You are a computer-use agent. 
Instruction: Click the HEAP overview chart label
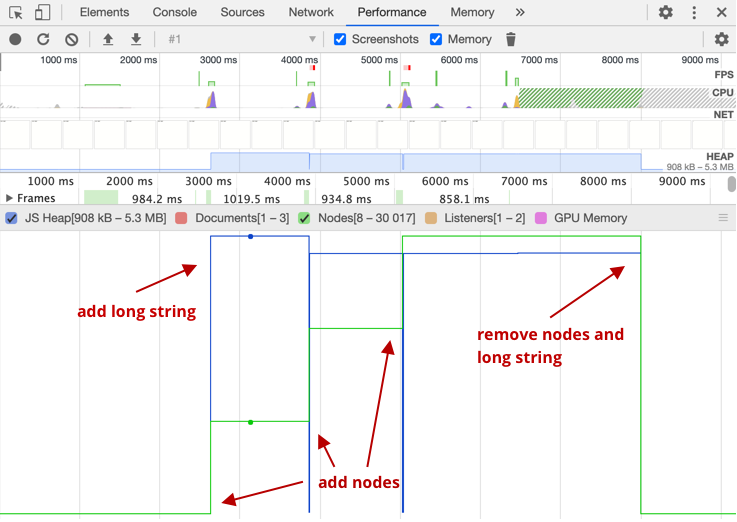[720, 156]
